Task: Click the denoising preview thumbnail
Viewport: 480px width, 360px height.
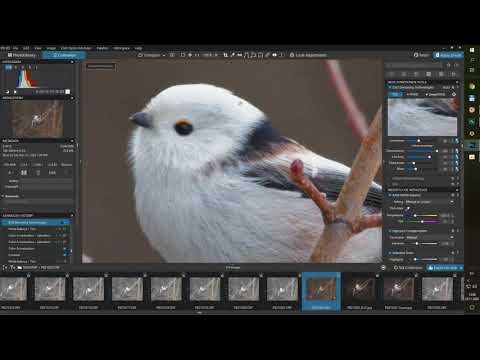Action: coord(422,117)
